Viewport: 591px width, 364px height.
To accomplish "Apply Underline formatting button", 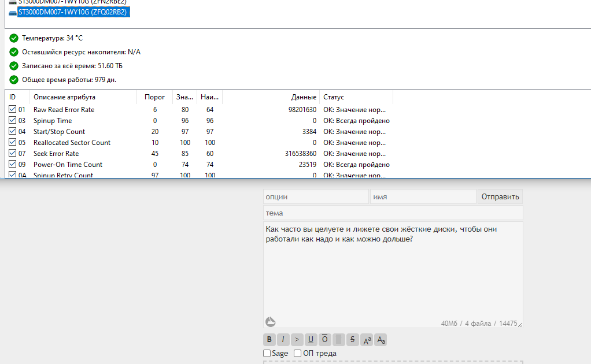I will coord(311,340).
